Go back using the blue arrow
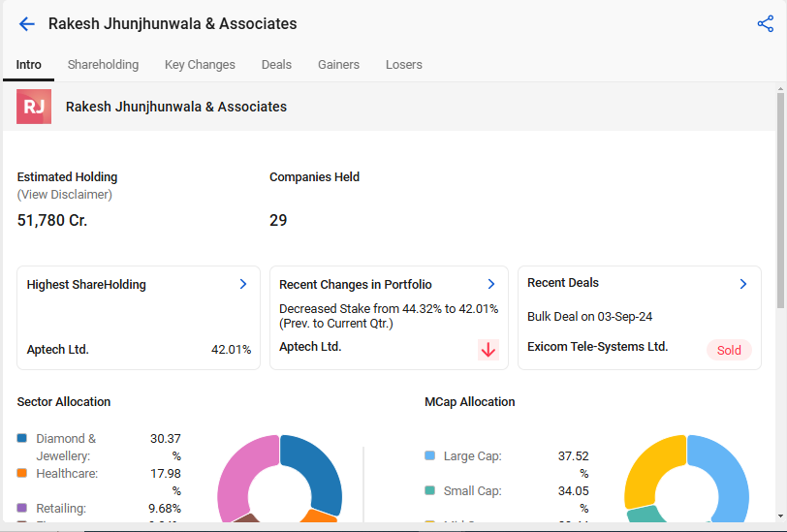787x532 pixels. pos(26,23)
